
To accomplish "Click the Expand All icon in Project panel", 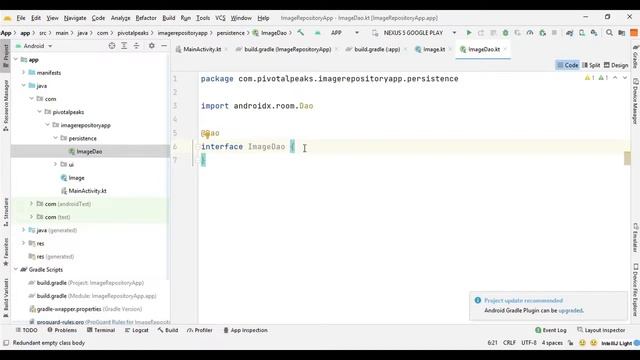I will [x=124, y=46].
